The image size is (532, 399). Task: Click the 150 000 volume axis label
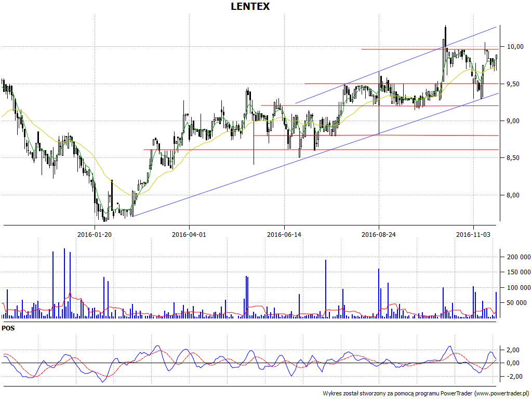pos(519,272)
